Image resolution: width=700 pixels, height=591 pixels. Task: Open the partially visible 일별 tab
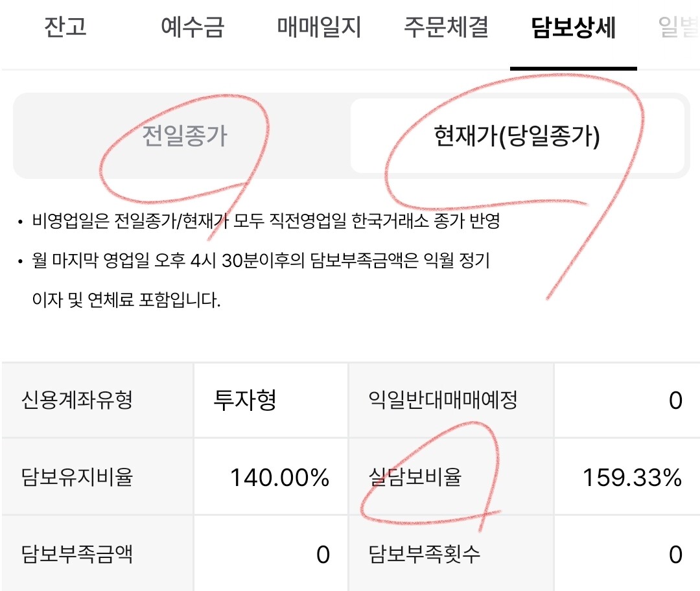point(679,27)
